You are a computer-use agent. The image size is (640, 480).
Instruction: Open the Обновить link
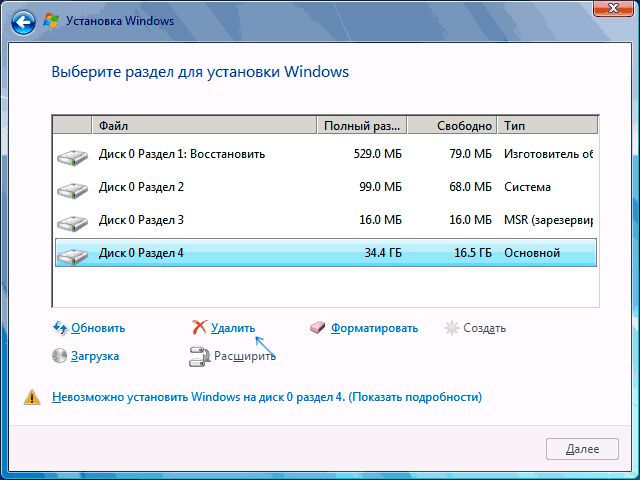(98, 328)
